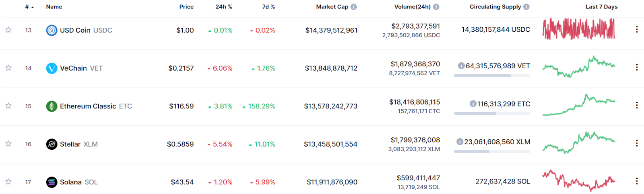The image size is (644, 194).
Task: Click Solana circulating supply 272,637,428 SOL
Action: (x=503, y=182)
